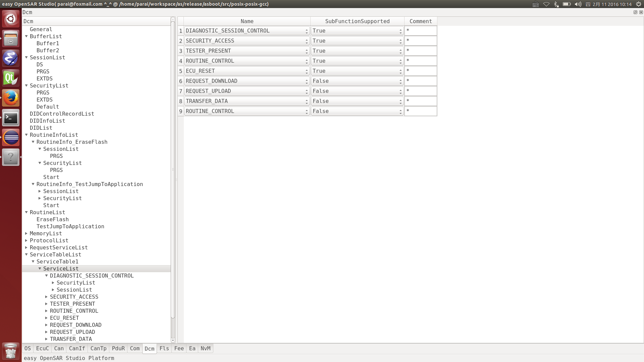Click the battery status icon in taskbar
The height and width of the screenshot is (362, 644).
click(x=567, y=4)
